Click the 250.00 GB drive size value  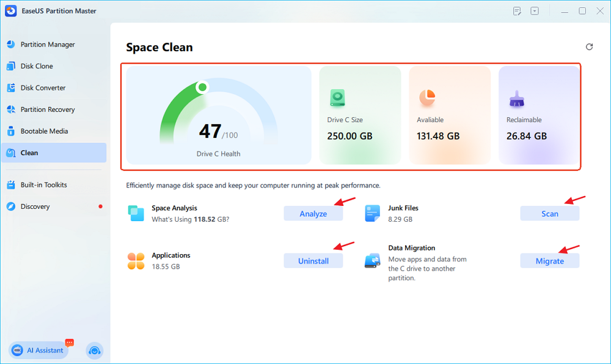pos(349,136)
